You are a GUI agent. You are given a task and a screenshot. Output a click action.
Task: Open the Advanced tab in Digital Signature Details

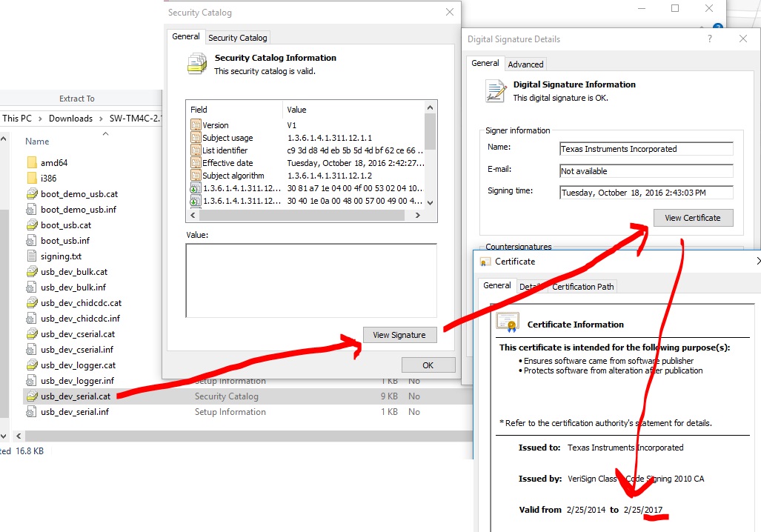coord(525,64)
